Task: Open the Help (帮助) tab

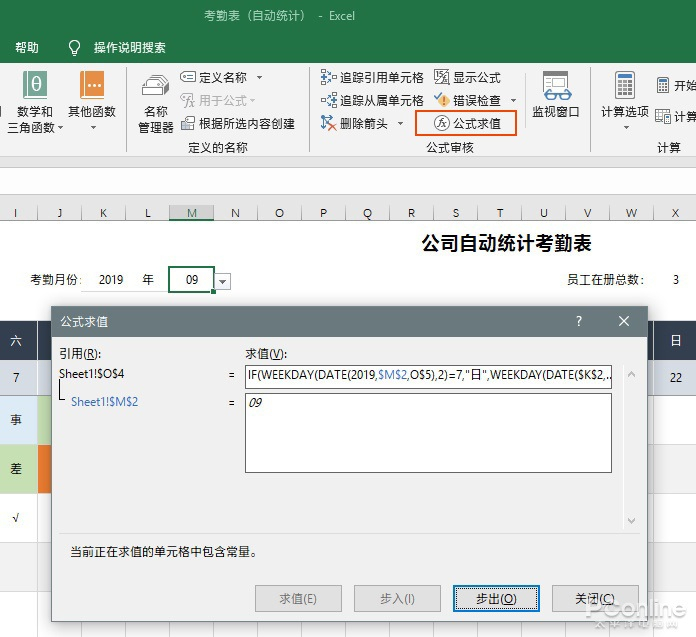Action: coord(27,47)
